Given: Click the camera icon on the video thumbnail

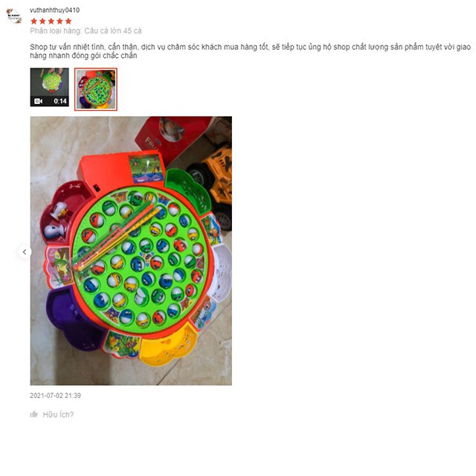Looking at the screenshot, I should (38, 101).
